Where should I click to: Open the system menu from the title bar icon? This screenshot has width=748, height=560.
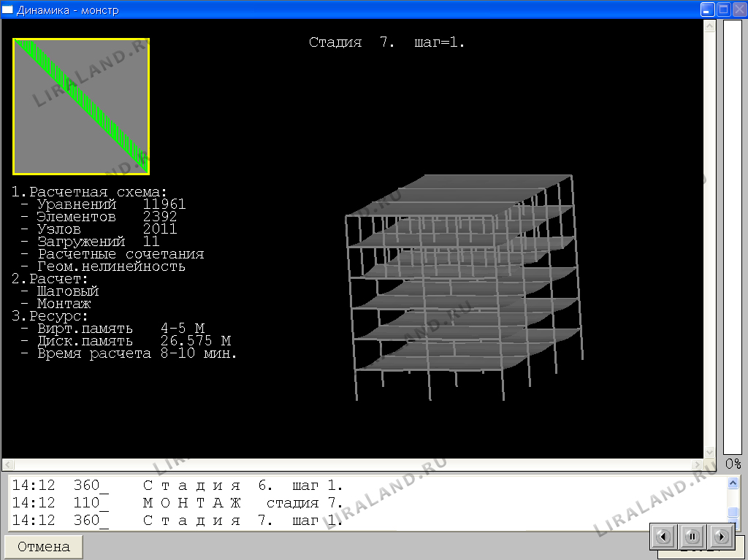click(x=8, y=10)
